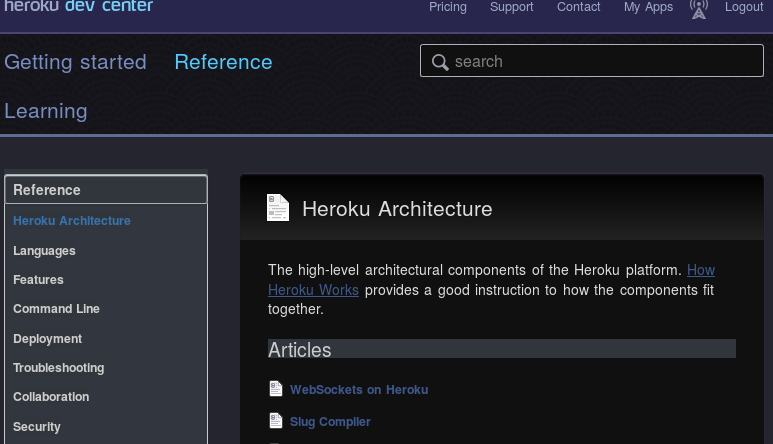Click the Reference sidebar header
This screenshot has height=444, width=773.
106,190
